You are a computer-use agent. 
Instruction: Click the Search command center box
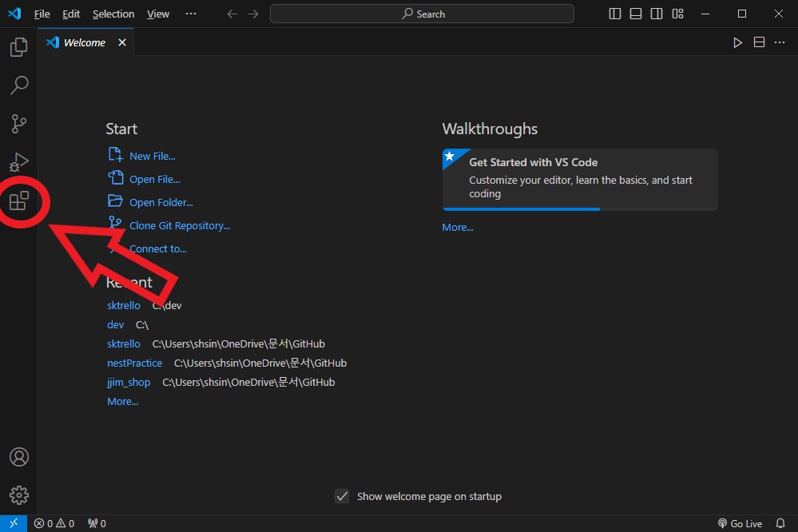(422, 14)
